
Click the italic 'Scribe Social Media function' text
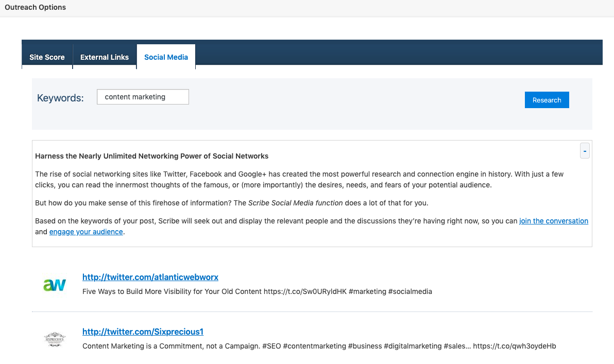[x=295, y=203]
